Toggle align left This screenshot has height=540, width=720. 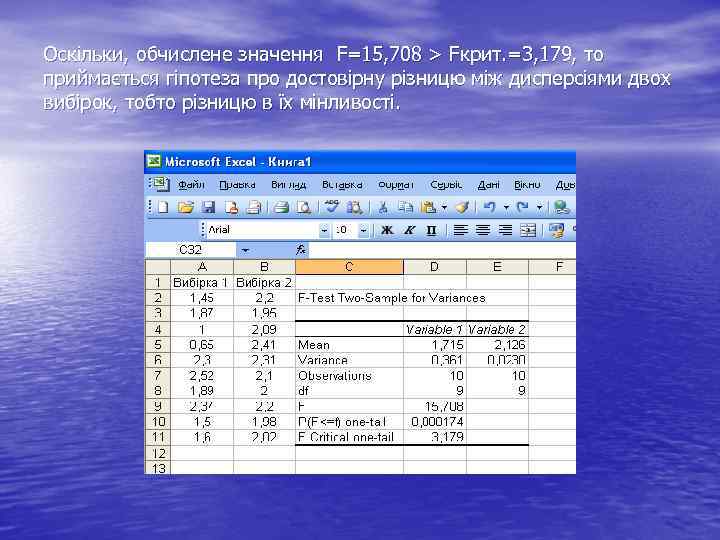[x=461, y=230]
